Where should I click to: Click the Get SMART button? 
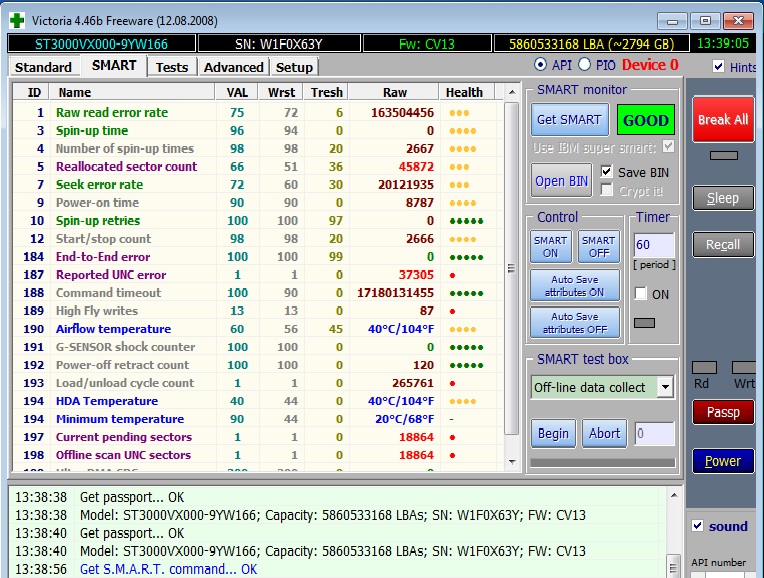pos(569,119)
